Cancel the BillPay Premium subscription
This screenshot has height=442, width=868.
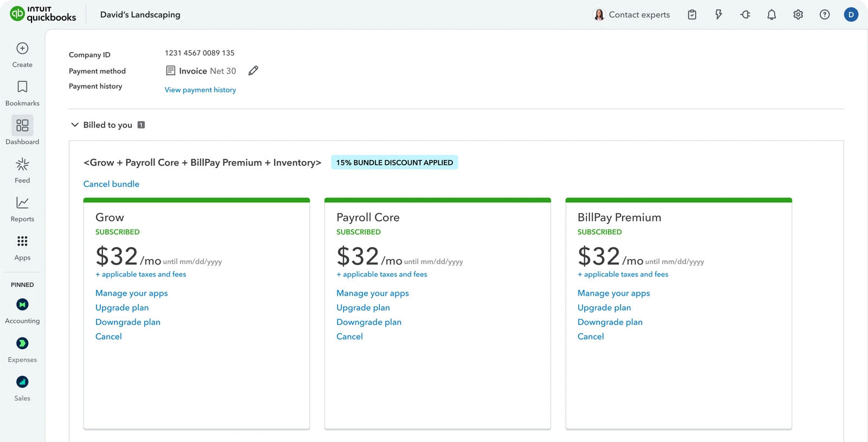[x=591, y=336]
